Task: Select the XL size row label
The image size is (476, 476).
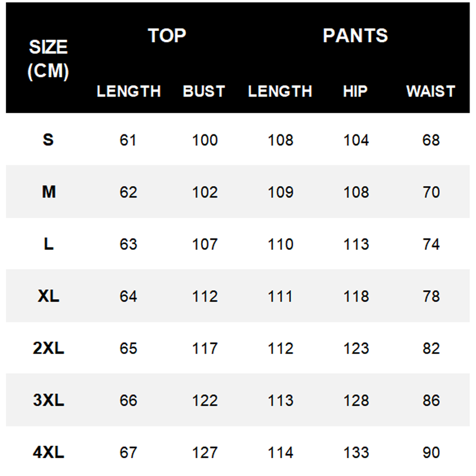Action: point(48,296)
